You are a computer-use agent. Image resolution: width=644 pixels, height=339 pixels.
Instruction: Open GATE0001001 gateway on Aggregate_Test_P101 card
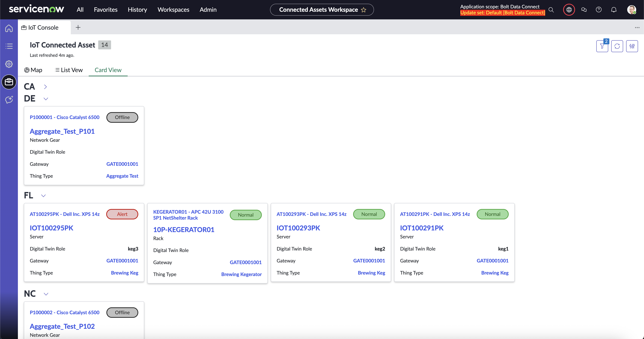(122, 164)
